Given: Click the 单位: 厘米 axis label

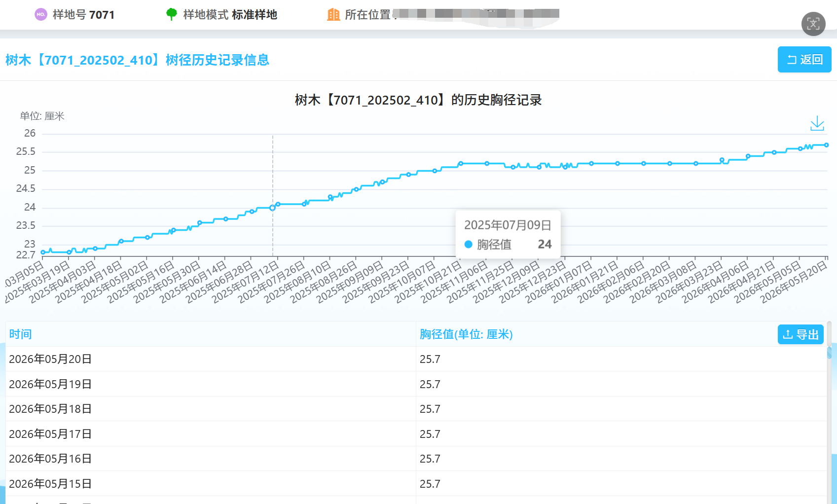Looking at the screenshot, I should [42, 116].
